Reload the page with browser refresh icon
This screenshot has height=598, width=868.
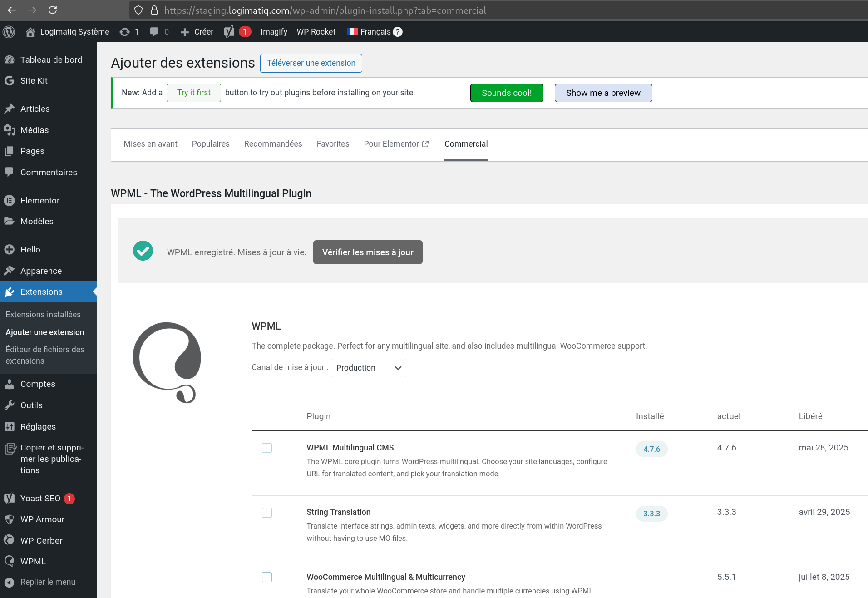[53, 10]
